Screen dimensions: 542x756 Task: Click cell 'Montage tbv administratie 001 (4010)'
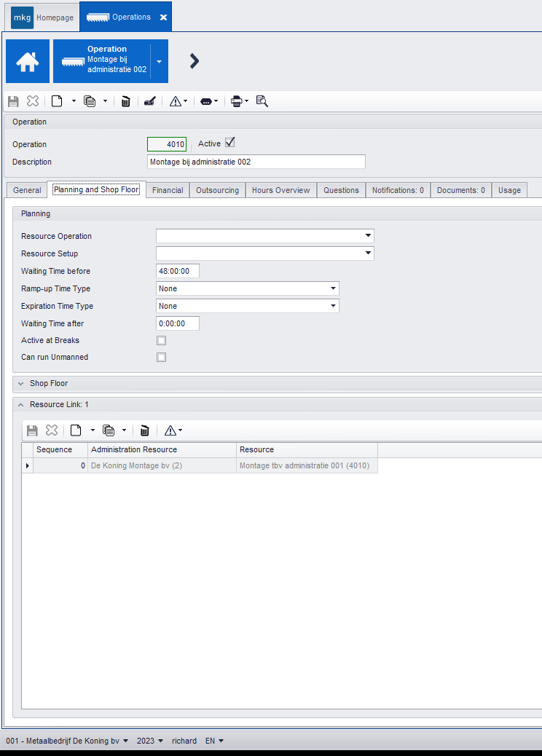[x=307, y=465]
